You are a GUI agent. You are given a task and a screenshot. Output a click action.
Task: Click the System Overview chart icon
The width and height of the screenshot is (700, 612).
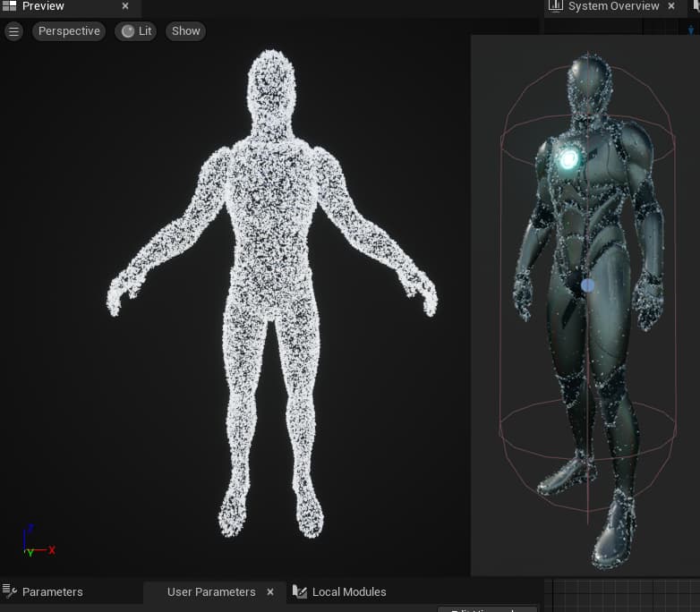pos(555,5)
